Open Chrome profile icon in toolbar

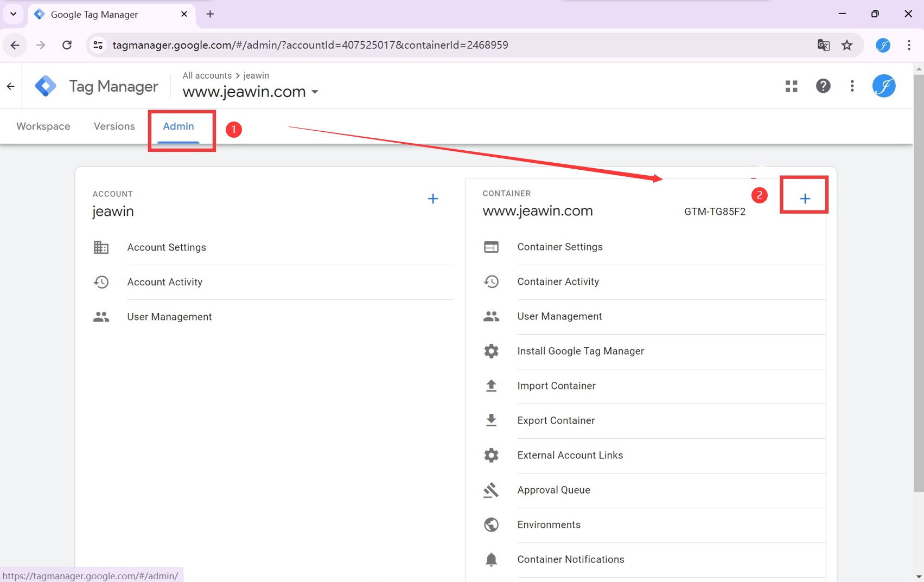(x=883, y=45)
